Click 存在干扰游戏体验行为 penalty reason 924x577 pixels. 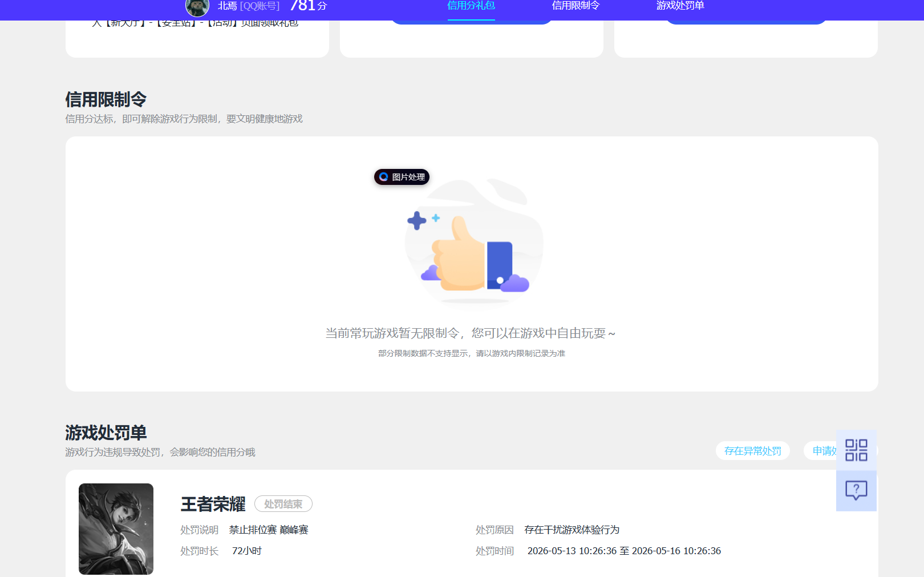pos(572,530)
